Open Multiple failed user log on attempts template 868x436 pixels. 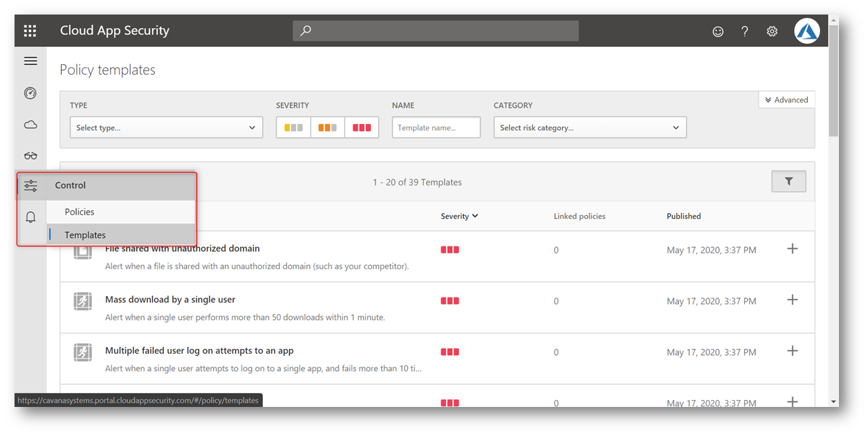pyautogui.click(x=199, y=351)
